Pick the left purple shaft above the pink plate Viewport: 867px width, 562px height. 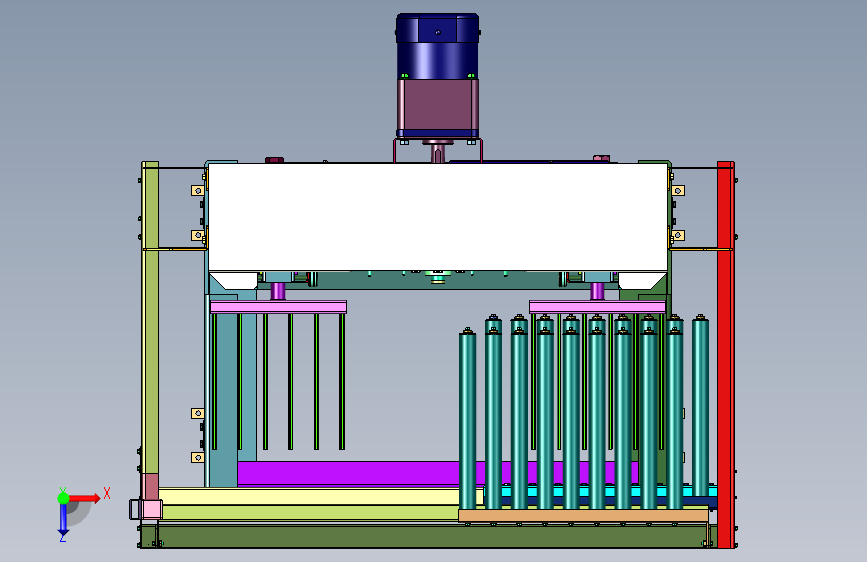[x=278, y=291]
